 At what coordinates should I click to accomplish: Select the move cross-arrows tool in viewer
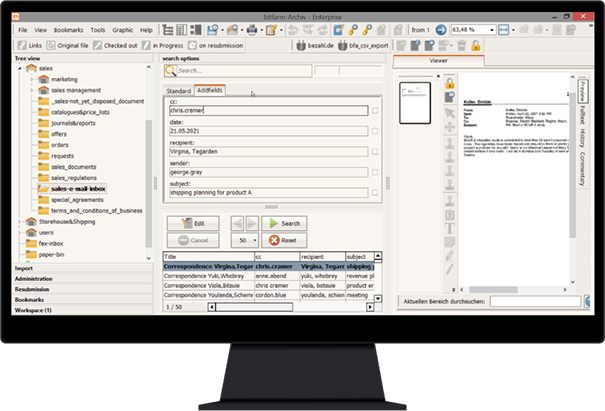[450, 127]
